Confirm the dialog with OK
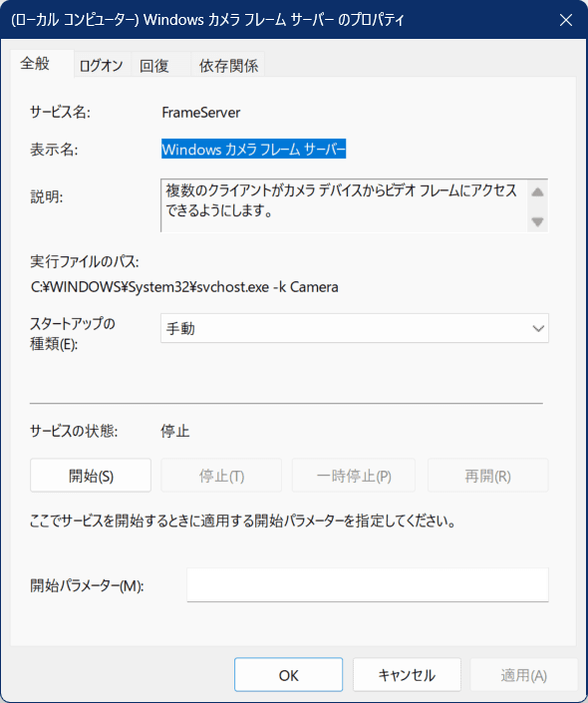This screenshot has width=588, height=703. [289, 675]
